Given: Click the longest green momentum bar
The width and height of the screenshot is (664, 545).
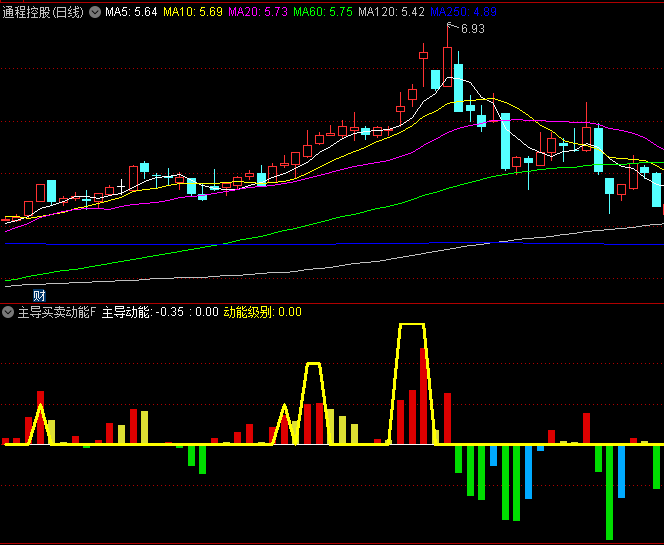Looking at the screenshot, I should 609,492.
